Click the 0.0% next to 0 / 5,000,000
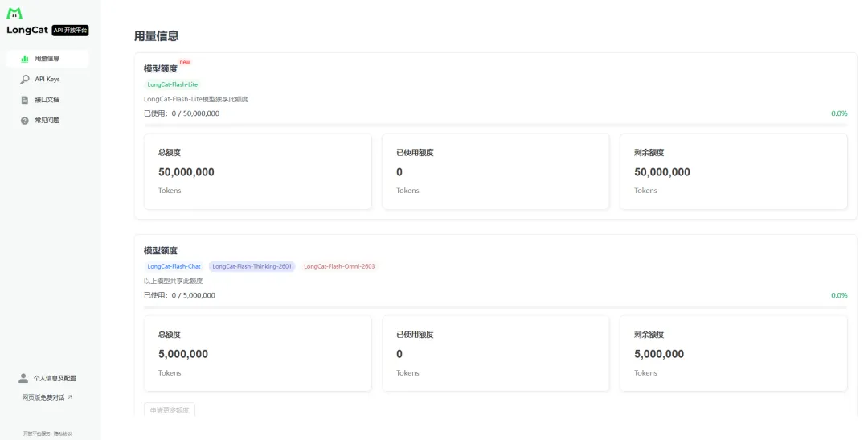 [x=839, y=295]
